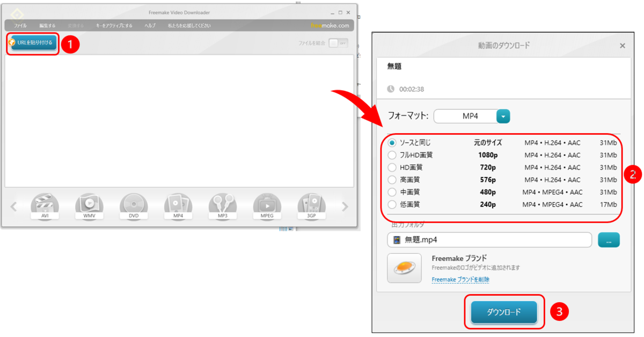Close the 動画のダウンロード dialog
This screenshot has width=644, height=337.
point(623,46)
